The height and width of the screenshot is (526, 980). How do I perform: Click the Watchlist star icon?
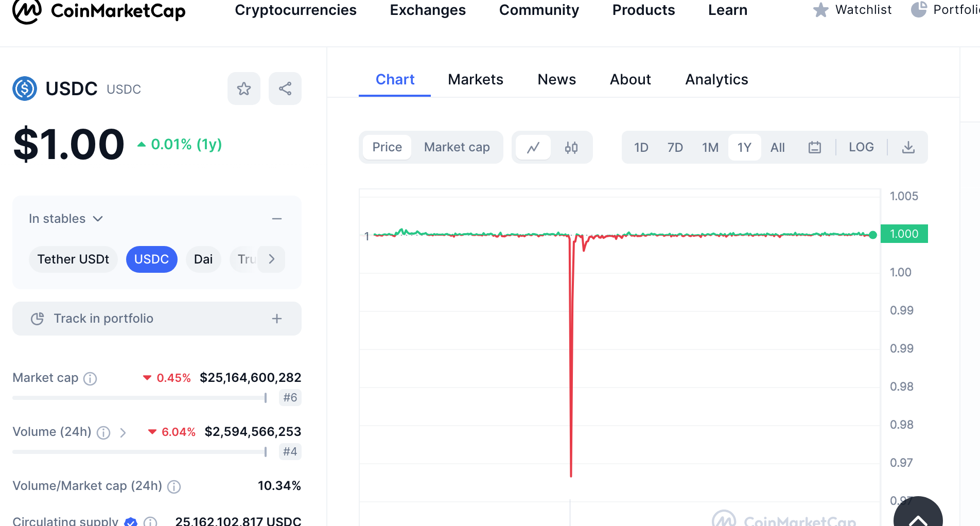821,10
